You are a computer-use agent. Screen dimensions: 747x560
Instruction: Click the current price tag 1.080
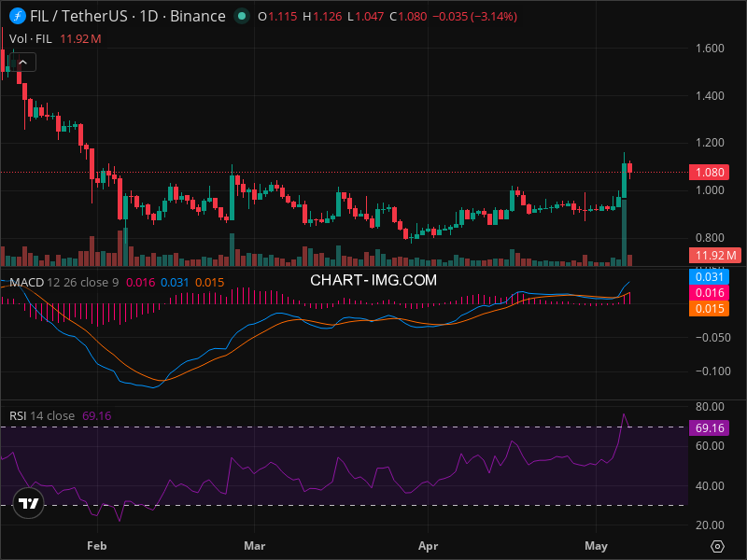click(x=710, y=172)
